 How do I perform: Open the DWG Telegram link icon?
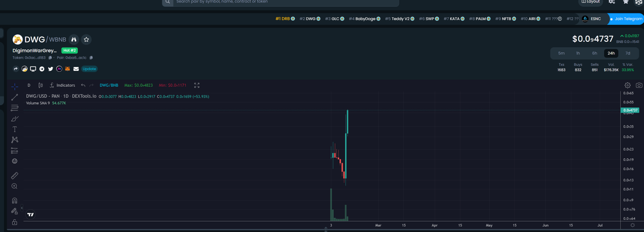pos(42,69)
